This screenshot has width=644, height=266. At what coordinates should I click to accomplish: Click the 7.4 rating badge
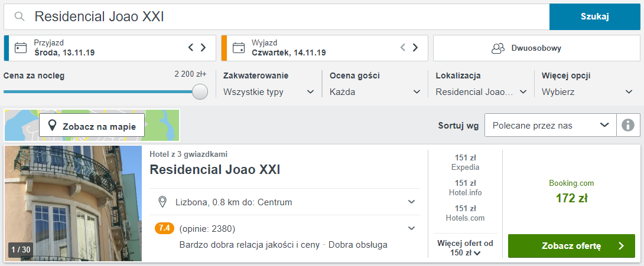tap(164, 228)
